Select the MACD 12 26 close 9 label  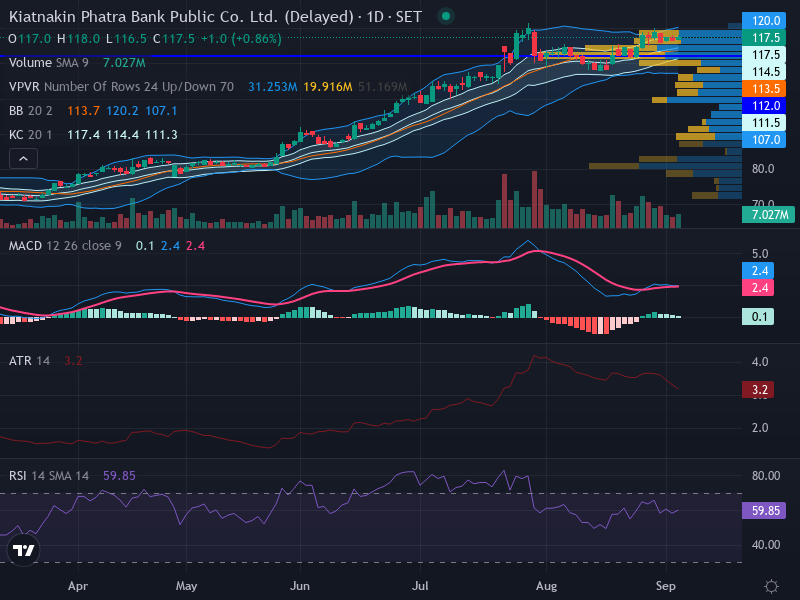point(65,246)
